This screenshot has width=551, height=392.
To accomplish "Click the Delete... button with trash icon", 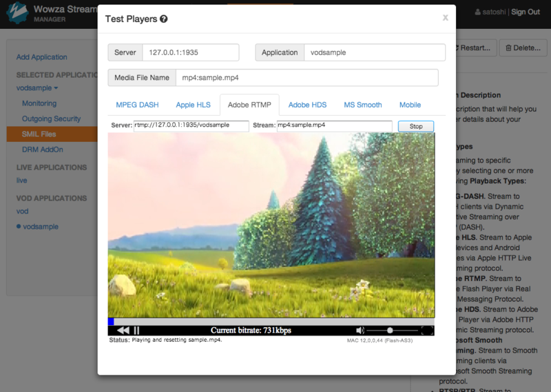I will 523,48.
